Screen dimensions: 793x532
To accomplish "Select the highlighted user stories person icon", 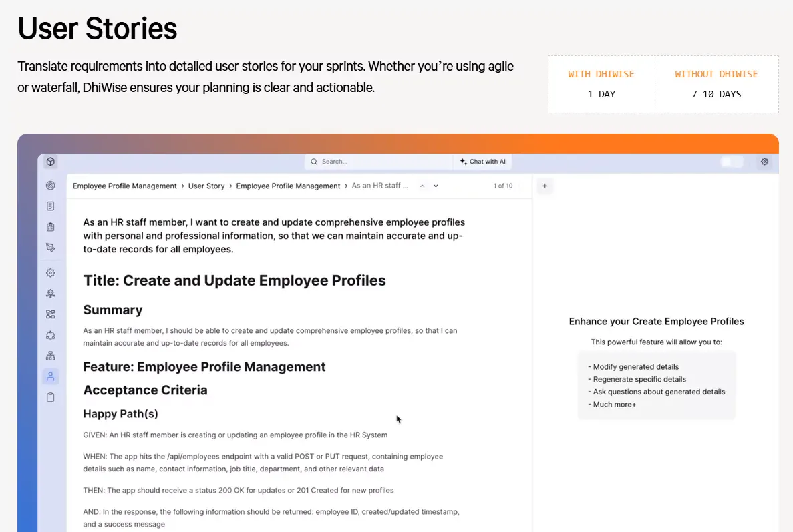I will coord(51,376).
